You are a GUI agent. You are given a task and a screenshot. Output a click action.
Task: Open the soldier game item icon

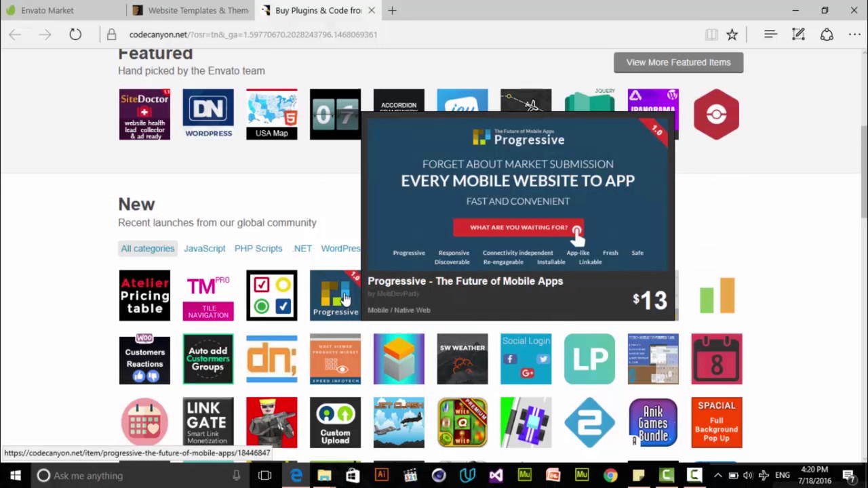click(271, 423)
